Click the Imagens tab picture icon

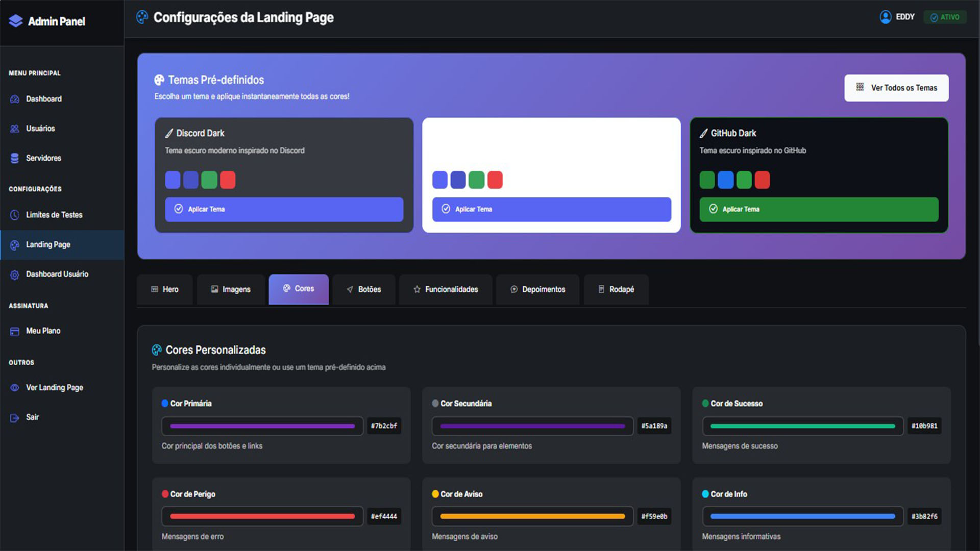click(x=214, y=289)
